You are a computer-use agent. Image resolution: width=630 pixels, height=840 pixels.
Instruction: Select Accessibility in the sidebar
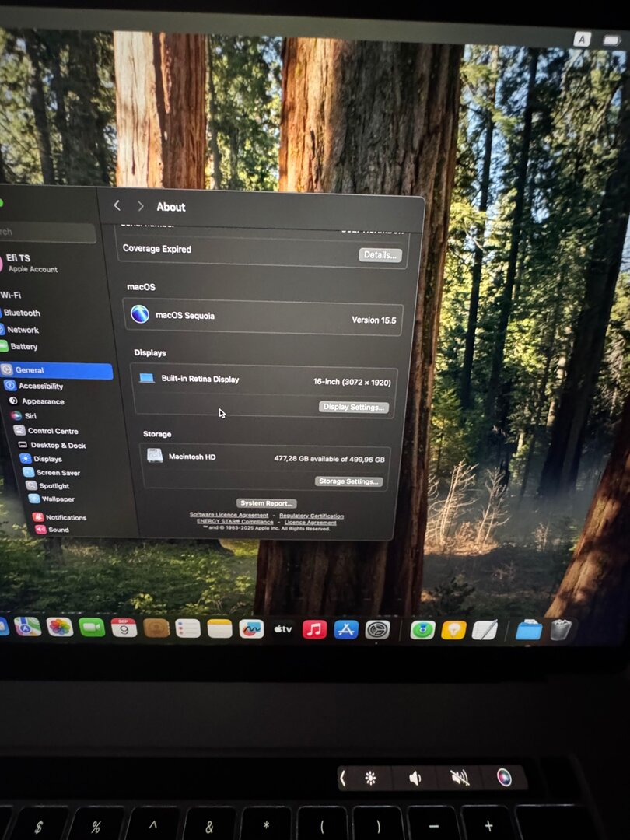pos(33,386)
